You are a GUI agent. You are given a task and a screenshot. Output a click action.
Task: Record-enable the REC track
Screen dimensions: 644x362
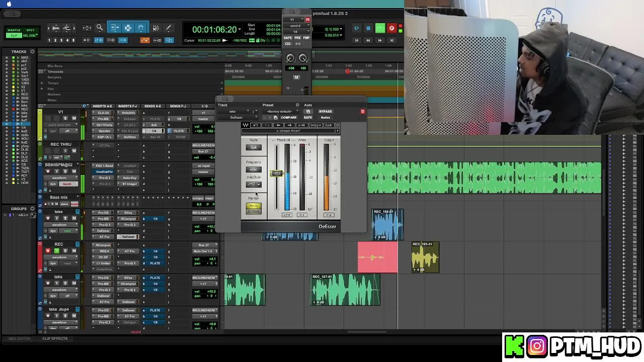pyautogui.click(x=48, y=251)
